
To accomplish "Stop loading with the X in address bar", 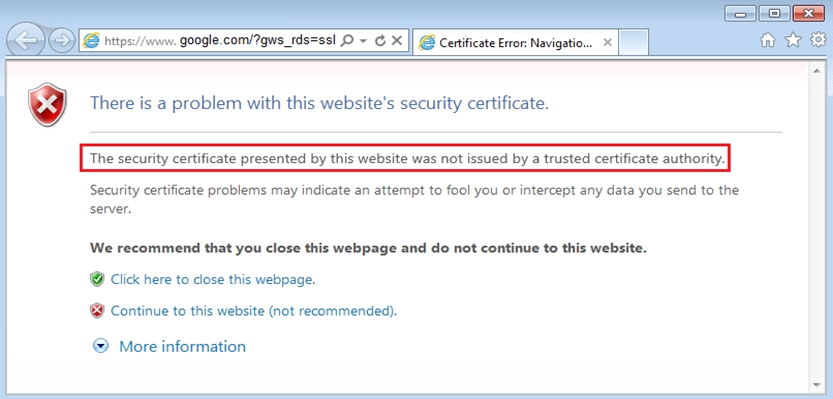I will coord(396,41).
